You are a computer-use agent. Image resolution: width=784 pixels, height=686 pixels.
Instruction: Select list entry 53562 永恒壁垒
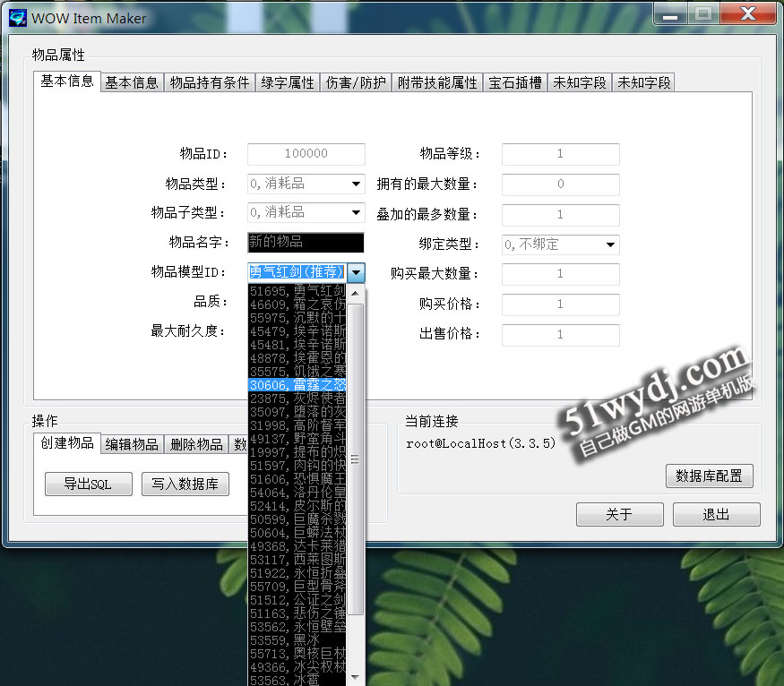tap(297, 628)
